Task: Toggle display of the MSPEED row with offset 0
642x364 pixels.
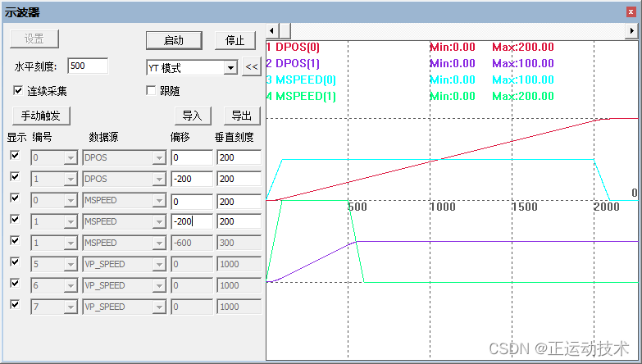Action: tap(15, 198)
